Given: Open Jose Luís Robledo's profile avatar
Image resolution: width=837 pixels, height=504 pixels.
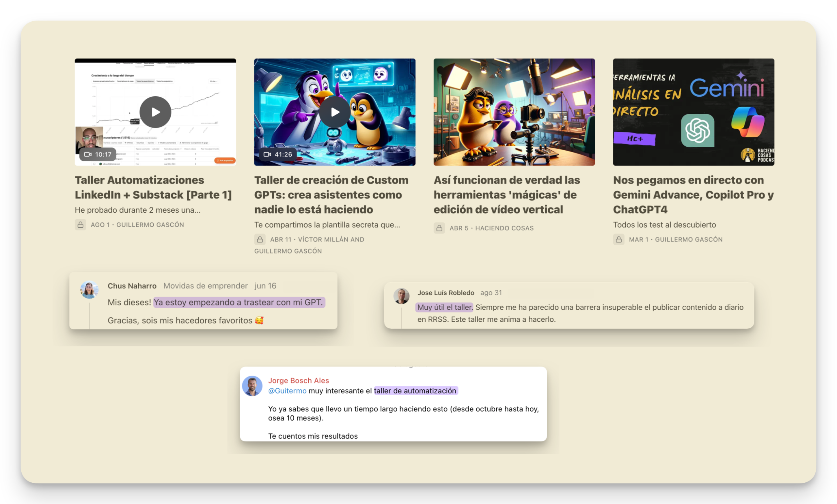Looking at the screenshot, I should click(x=401, y=296).
